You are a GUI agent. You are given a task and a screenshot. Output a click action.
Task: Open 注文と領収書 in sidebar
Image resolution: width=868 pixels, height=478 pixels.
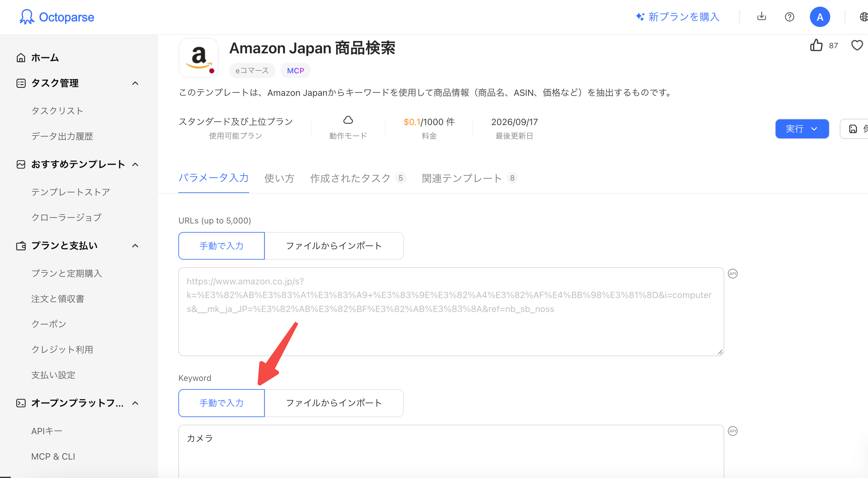(x=58, y=299)
